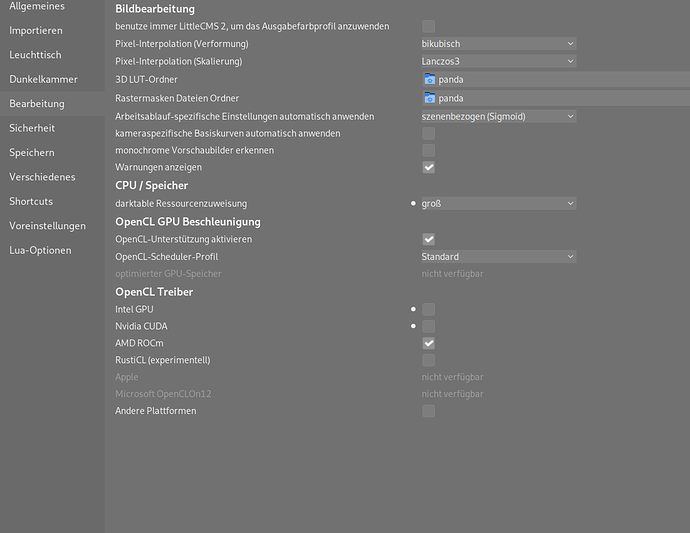Click modified-indicator dot beside Intel GPU
The image size is (690, 533).
[x=413, y=310]
